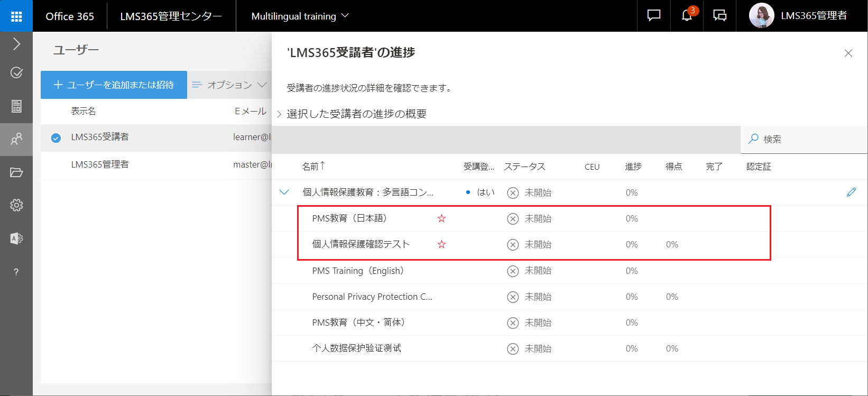Image resolution: width=868 pixels, height=396 pixels.
Task: Expand the left sidebar with chevron
Action: [16, 44]
